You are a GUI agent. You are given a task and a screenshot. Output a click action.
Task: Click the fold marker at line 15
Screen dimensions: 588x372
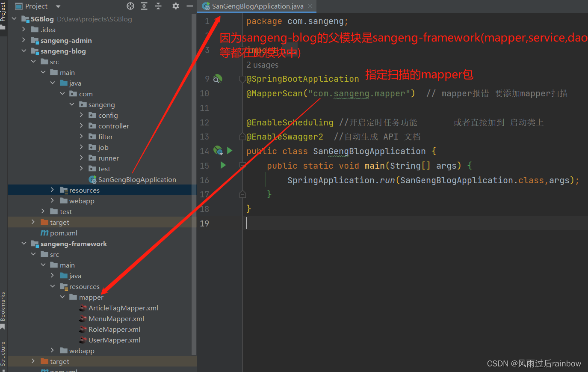tap(242, 165)
